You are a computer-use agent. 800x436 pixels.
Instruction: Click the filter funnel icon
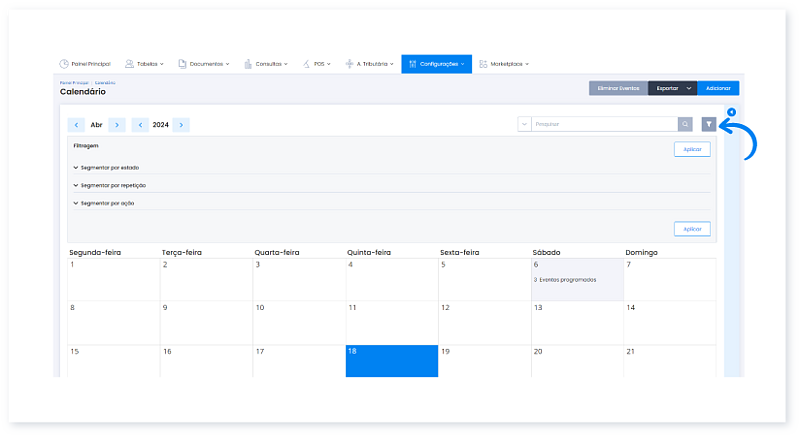point(709,124)
